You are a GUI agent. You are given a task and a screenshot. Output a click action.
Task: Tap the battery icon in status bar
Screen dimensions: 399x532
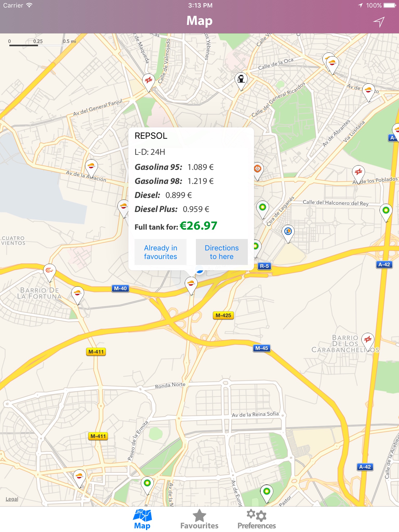390,5
